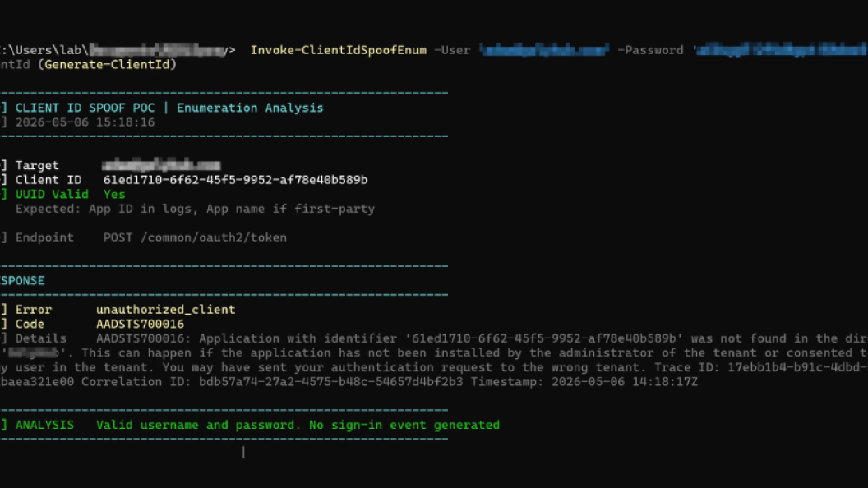The height and width of the screenshot is (488, 868).
Task: Click the (Generate-ClientId) text
Action: tap(107, 65)
